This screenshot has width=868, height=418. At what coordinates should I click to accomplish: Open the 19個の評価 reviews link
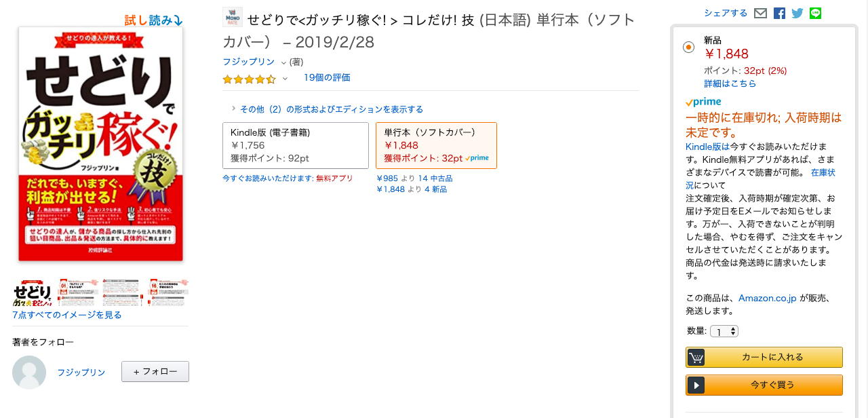coord(327,77)
